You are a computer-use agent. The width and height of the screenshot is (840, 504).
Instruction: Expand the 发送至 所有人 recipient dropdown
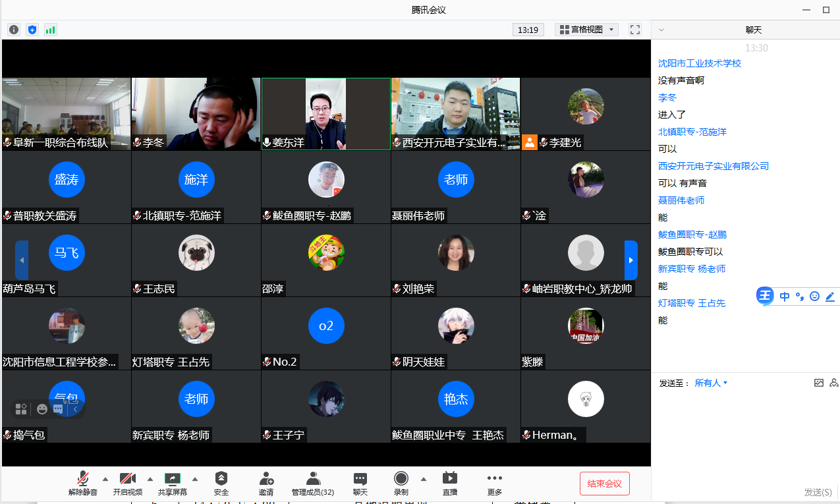[711, 383]
